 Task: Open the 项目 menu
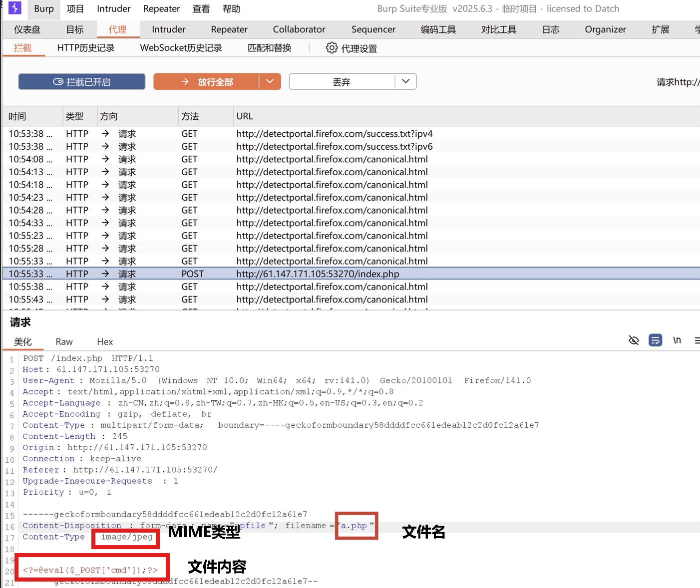tap(75, 8)
